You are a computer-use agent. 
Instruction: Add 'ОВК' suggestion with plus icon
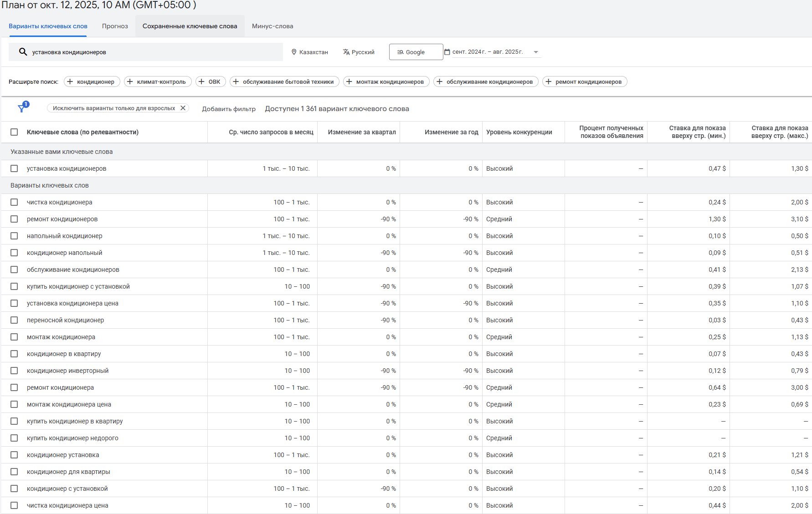click(202, 81)
